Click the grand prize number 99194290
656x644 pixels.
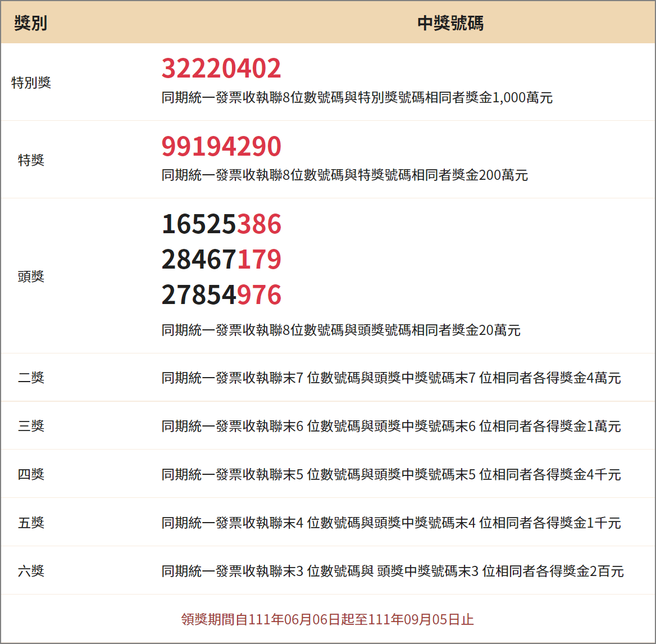coord(221,146)
